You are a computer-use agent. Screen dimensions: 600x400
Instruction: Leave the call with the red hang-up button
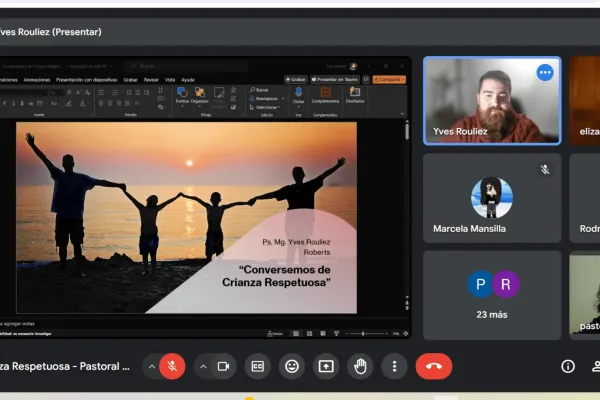click(434, 366)
